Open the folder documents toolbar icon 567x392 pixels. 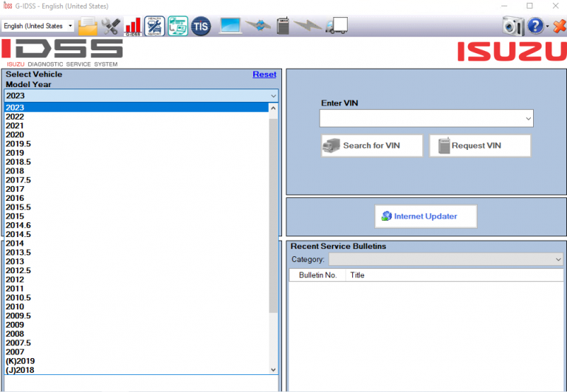[x=88, y=26]
